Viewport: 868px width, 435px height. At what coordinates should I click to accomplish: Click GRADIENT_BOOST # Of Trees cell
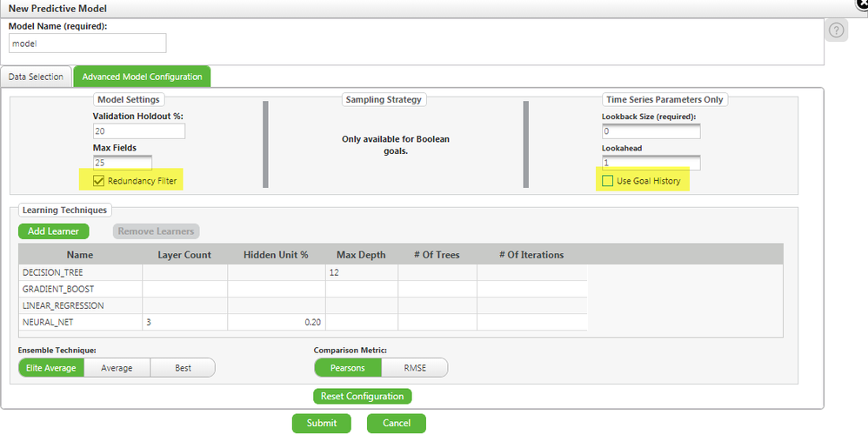pos(437,289)
